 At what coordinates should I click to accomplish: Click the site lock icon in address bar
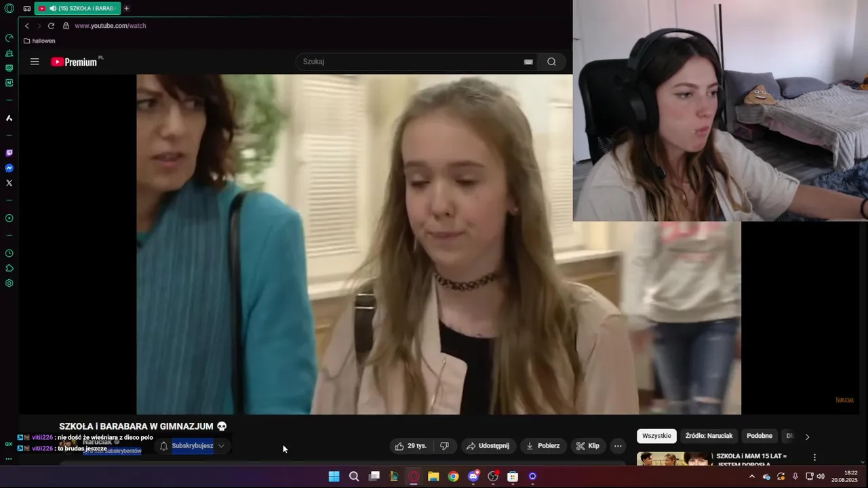tap(66, 26)
